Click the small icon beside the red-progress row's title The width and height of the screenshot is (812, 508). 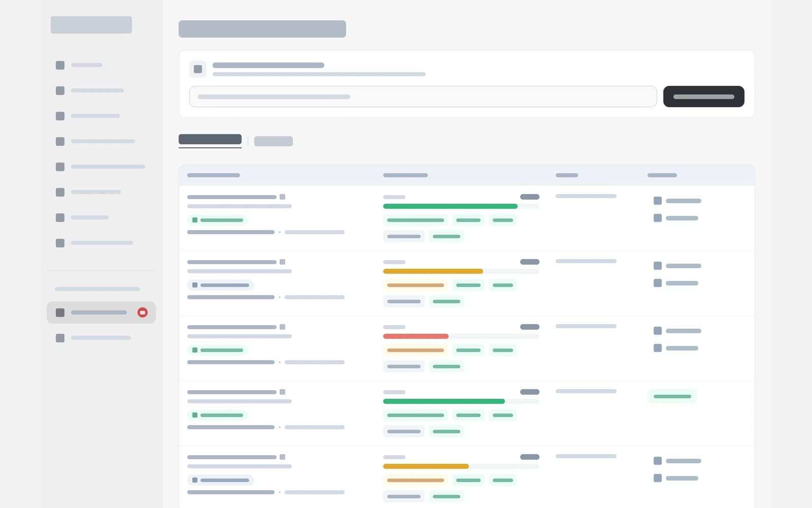pyautogui.click(x=283, y=327)
